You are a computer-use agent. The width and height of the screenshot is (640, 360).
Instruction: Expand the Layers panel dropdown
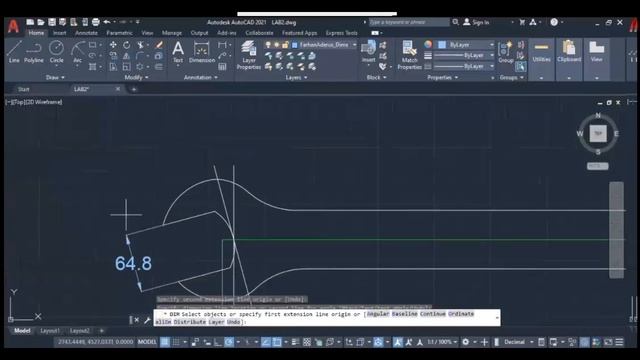click(296, 77)
